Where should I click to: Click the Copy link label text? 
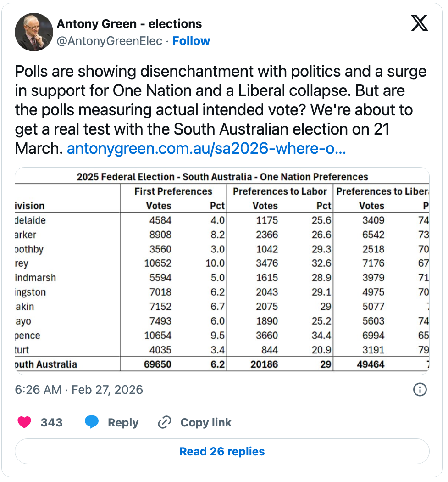click(x=206, y=422)
